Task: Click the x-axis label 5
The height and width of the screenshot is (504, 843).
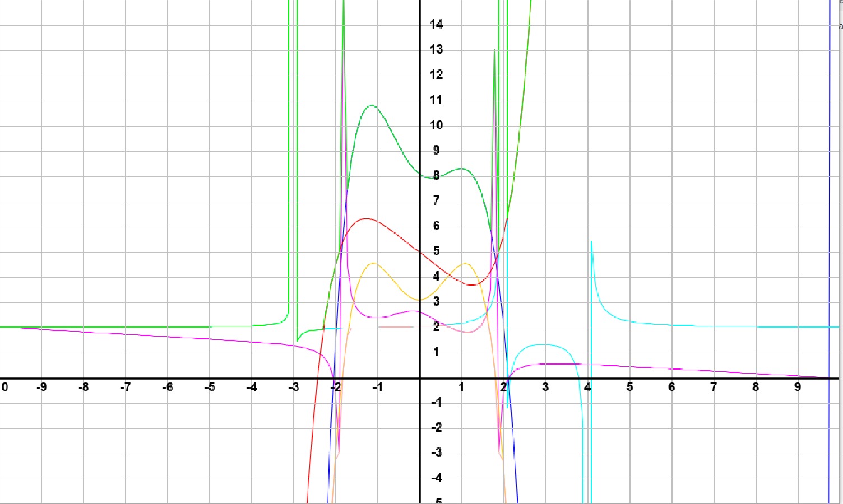Action: [630, 387]
